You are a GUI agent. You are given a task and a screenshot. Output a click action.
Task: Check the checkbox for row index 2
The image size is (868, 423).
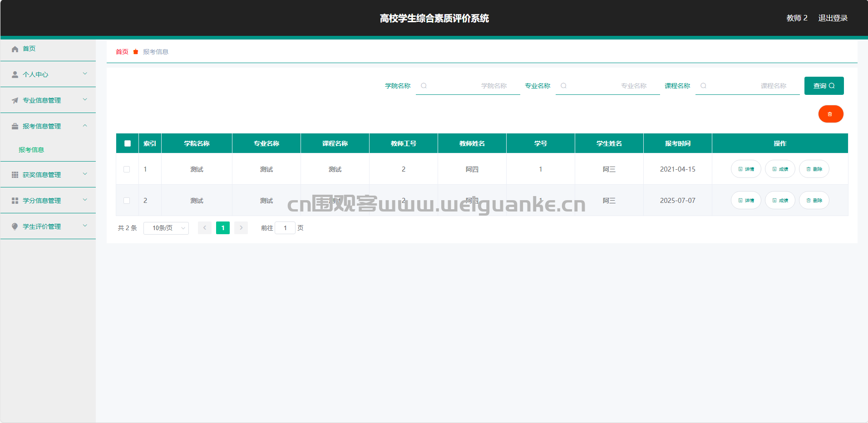pos(127,201)
